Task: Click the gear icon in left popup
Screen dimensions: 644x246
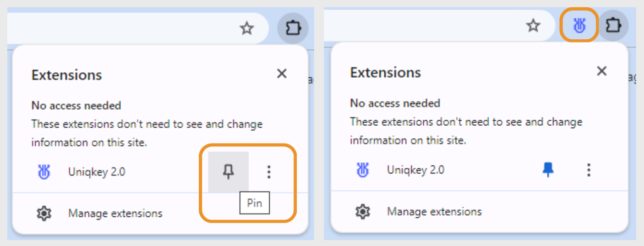Action: 44,213
